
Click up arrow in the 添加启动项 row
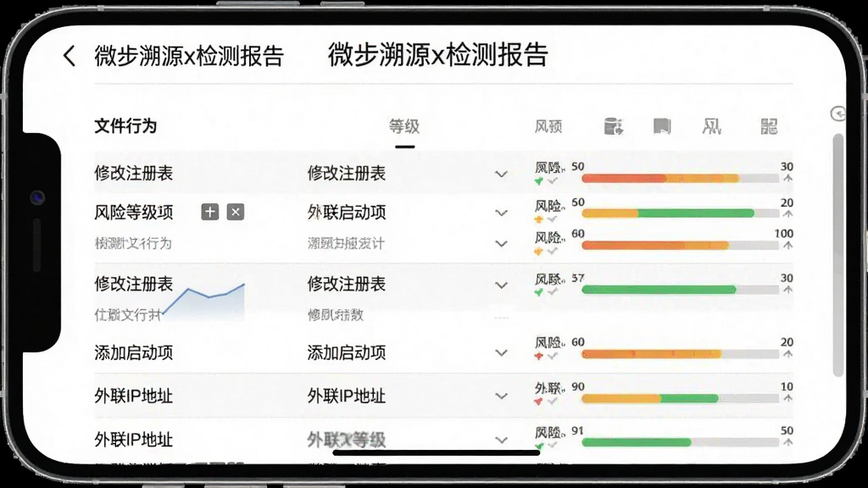(x=787, y=354)
